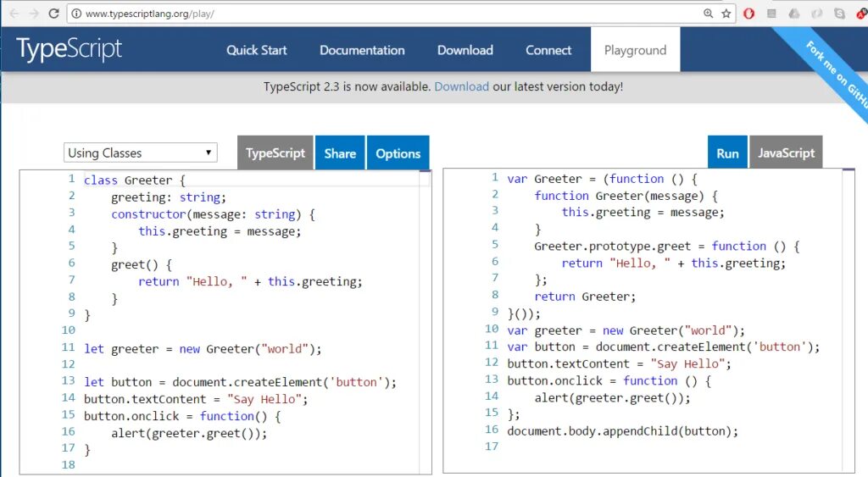
Task: Click line number 18 in TypeScript editor
Action: coord(68,465)
